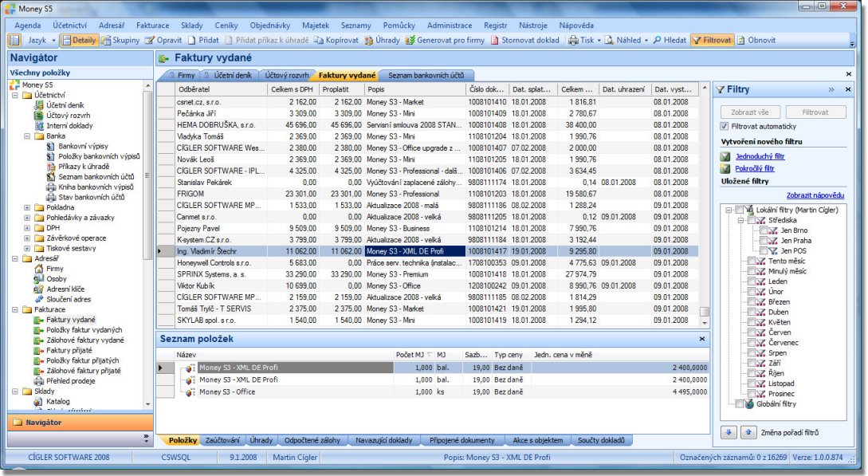Viewport: 868px width, 476px height.
Task: Open Účtový rozvrh in navigator tree
Action: coord(68,115)
